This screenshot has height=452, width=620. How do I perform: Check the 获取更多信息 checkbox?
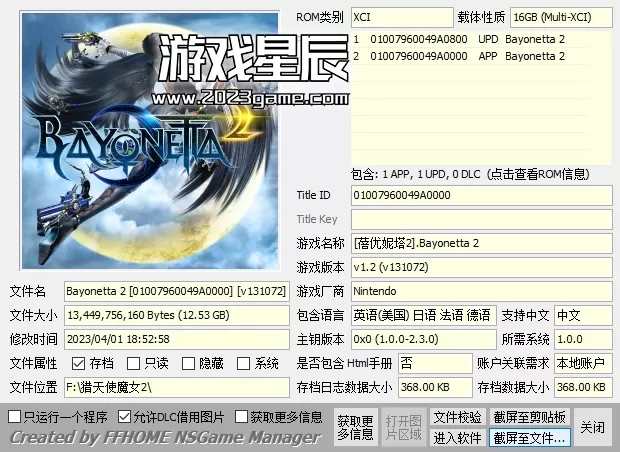pyautogui.click(x=242, y=416)
